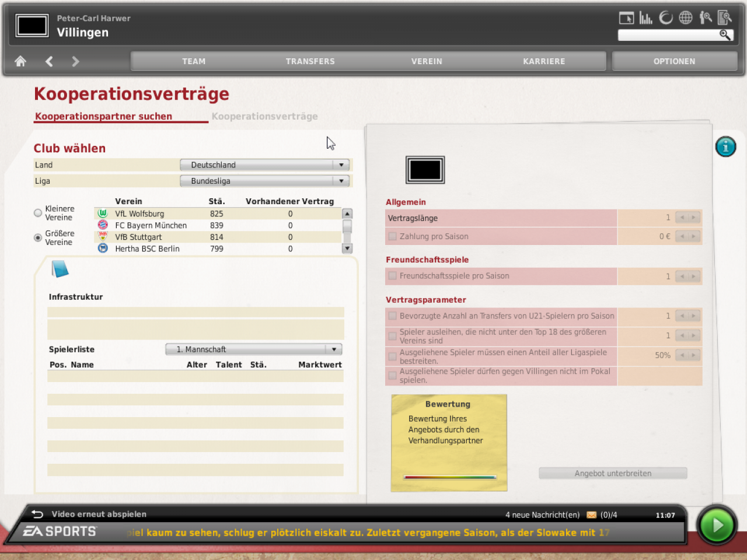Screen dimensions: 747x560
Task: Go to the home screen icon
Action: [x=20, y=61]
